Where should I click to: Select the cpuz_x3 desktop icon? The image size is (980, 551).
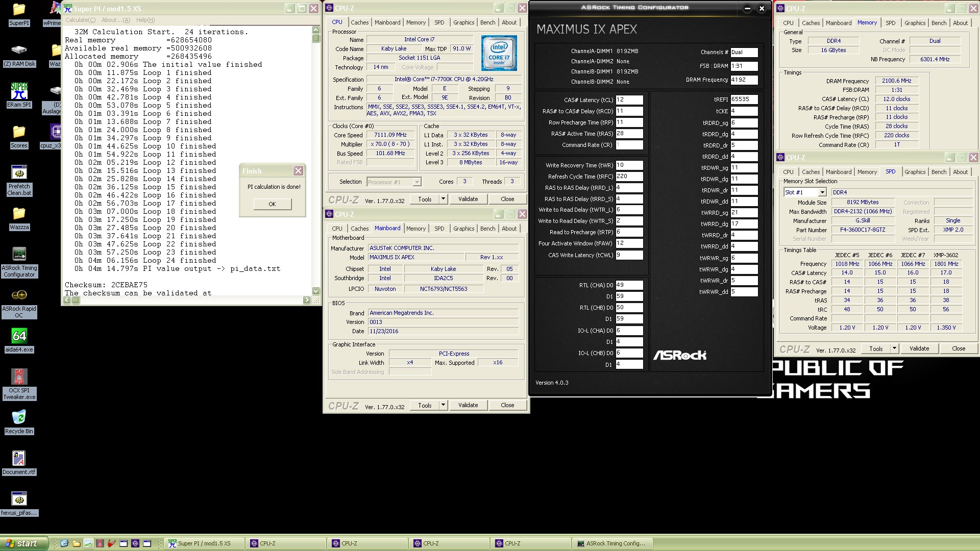(x=54, y=137)
